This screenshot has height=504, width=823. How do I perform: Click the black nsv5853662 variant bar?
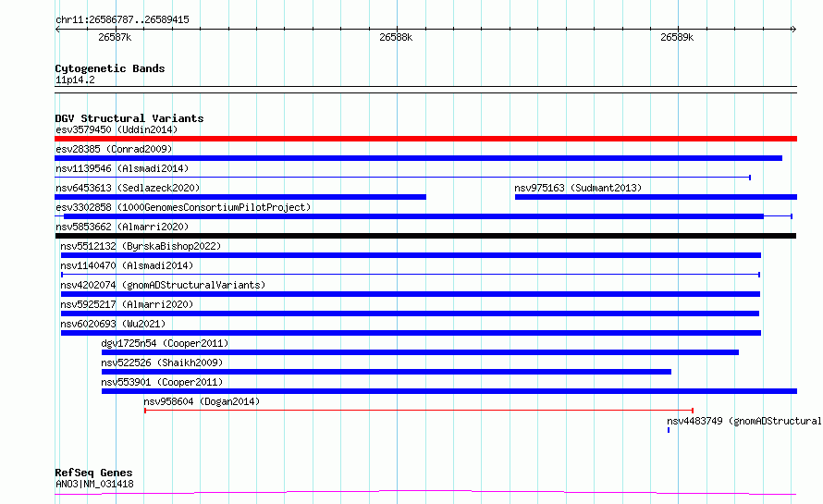pos(425,236)
